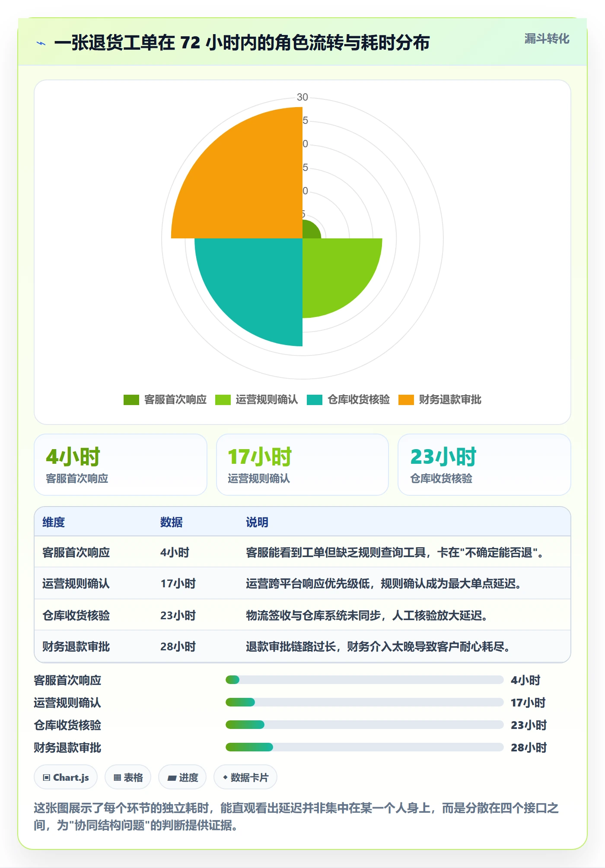This screenshot has width=605, height=868.
Task: Click the 维度 column header
Action: pyautogui.click(x=54, y=522)
